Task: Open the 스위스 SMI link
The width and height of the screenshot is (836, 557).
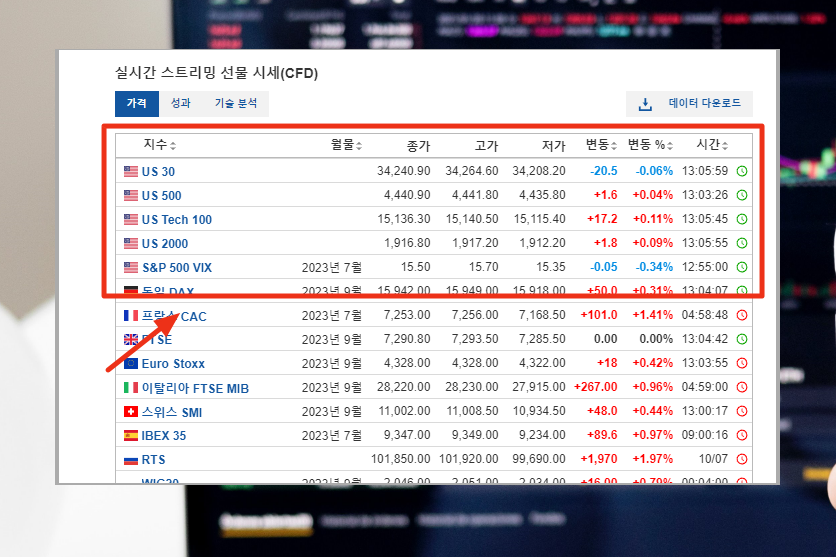Action: (x=172, y=412)
